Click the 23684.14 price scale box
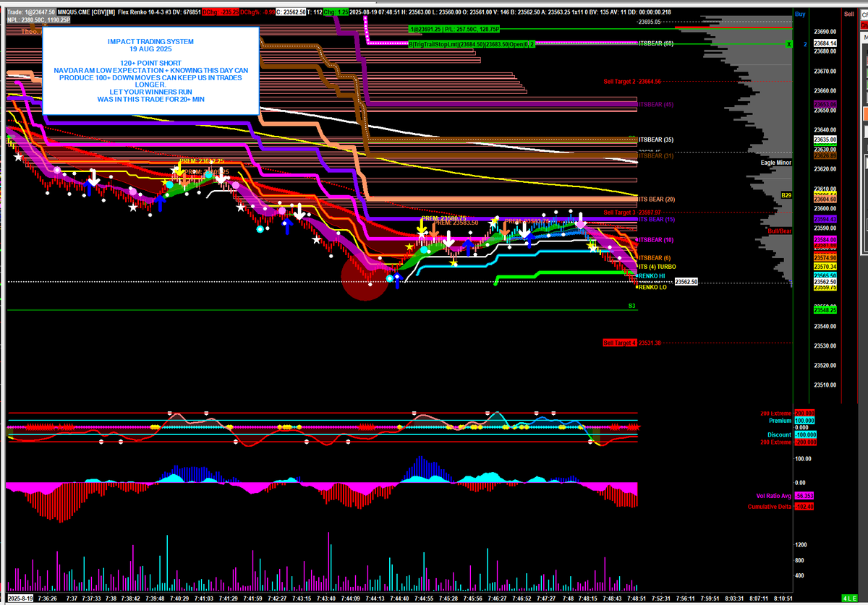 point(825,44)
